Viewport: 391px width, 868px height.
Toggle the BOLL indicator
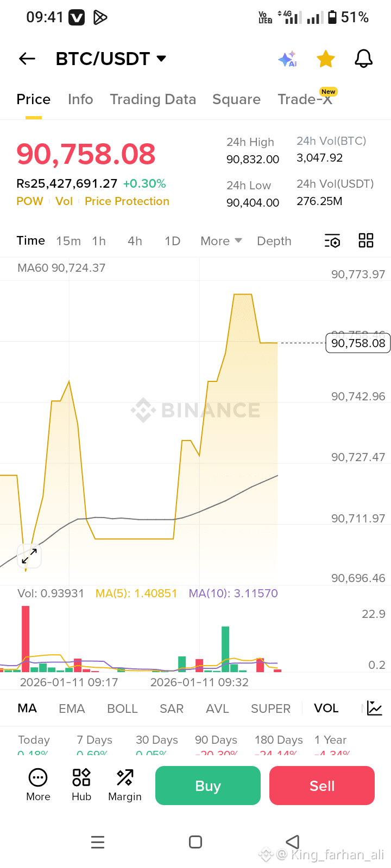pyautogui.click(x=122, y=709)
